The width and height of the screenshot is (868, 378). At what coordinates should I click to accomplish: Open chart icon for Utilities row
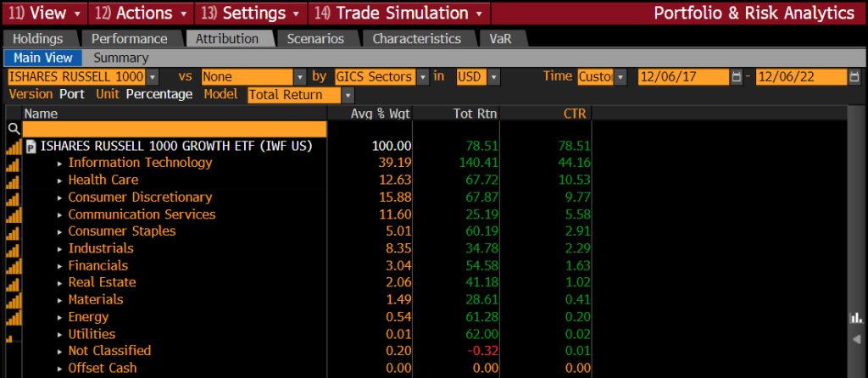pyautogui.click(x=9, y=338)
